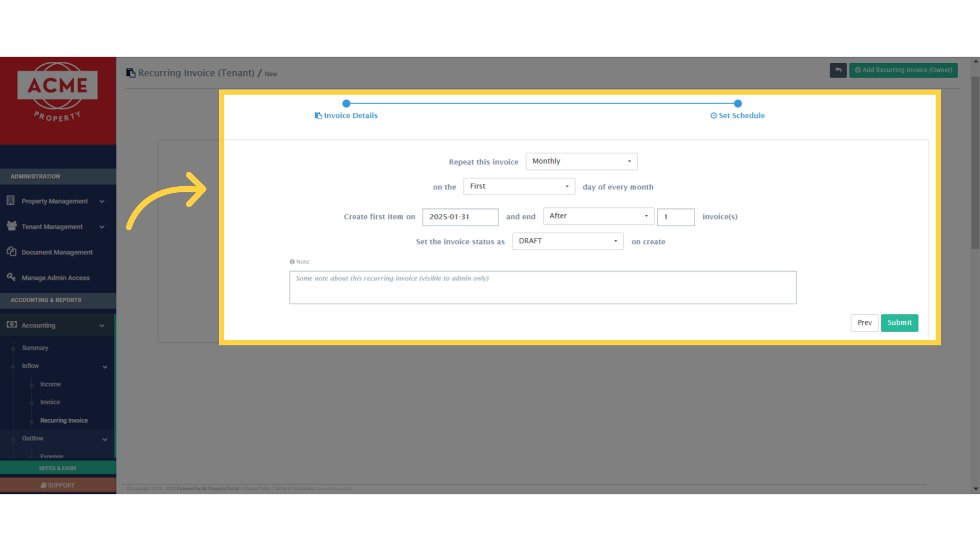Click the Accounting money icon
The height and width of the screenshot is (551, 980).
[11, 324]
